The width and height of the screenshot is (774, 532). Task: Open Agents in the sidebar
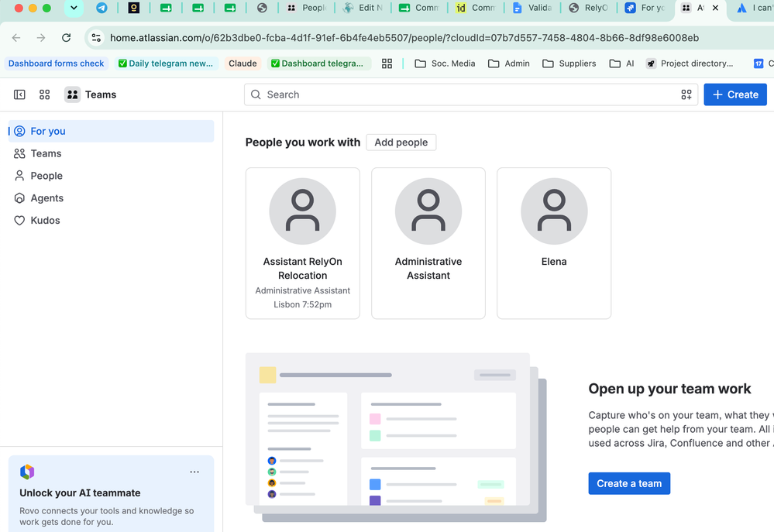(111, 198)
